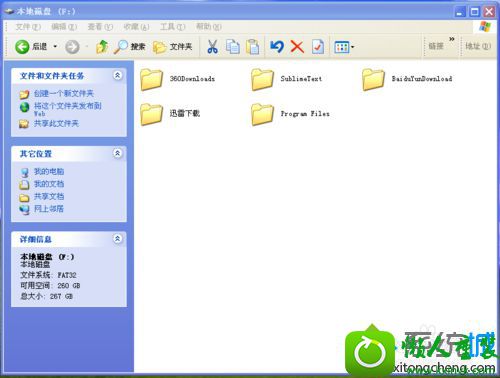The image size is (500, 378).
Task: Select the 迅雷下载 folder icon
Action: (x=151, y=114)
